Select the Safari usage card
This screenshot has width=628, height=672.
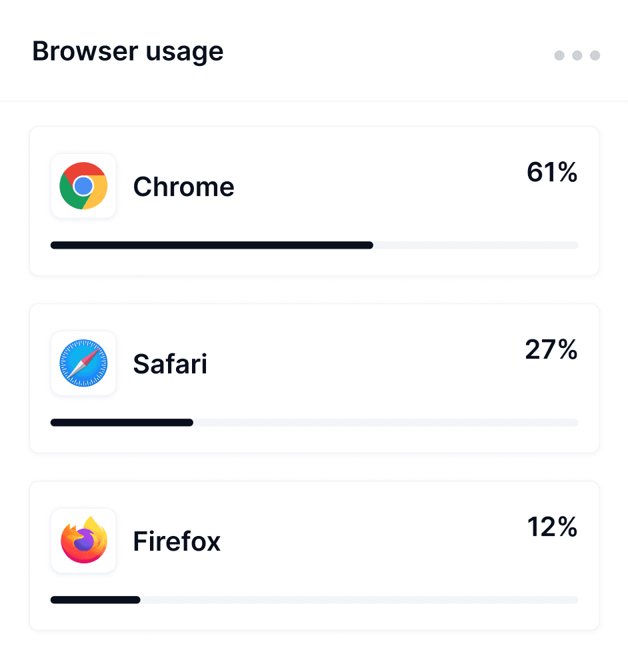314,377
